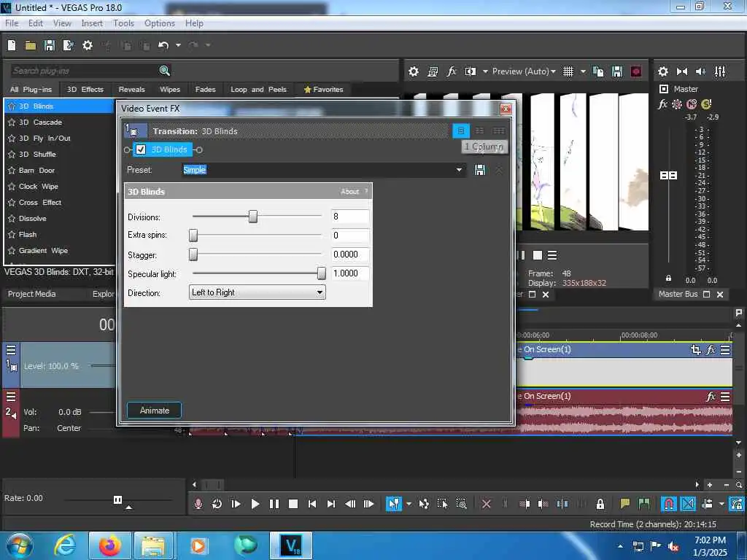Click the Pause button in the transport bar
The height and width of the screenshot is (560, 747).
[274, 504]
